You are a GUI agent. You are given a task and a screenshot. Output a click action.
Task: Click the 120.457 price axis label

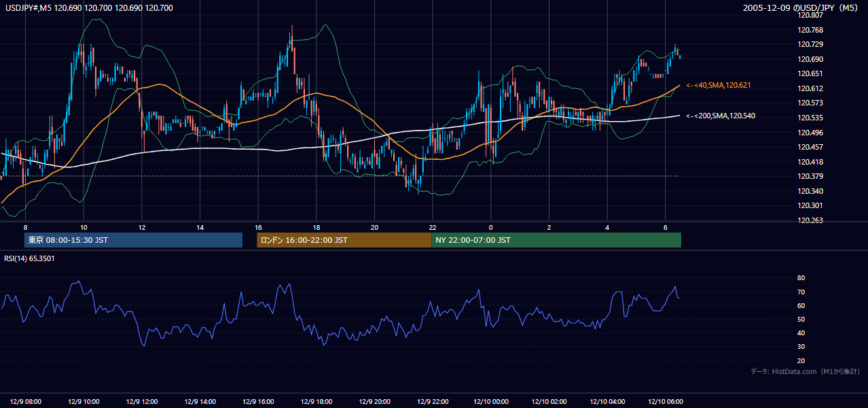pos(810,147)
